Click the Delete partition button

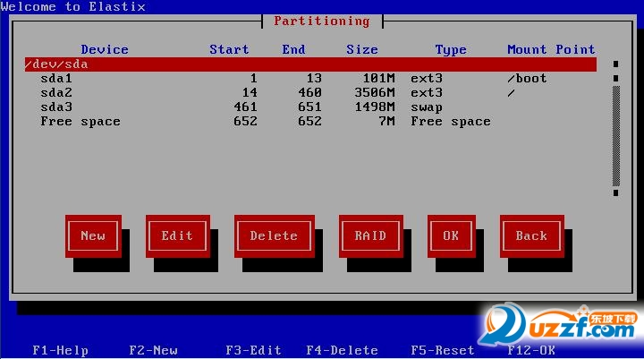(x=274, y=236)
